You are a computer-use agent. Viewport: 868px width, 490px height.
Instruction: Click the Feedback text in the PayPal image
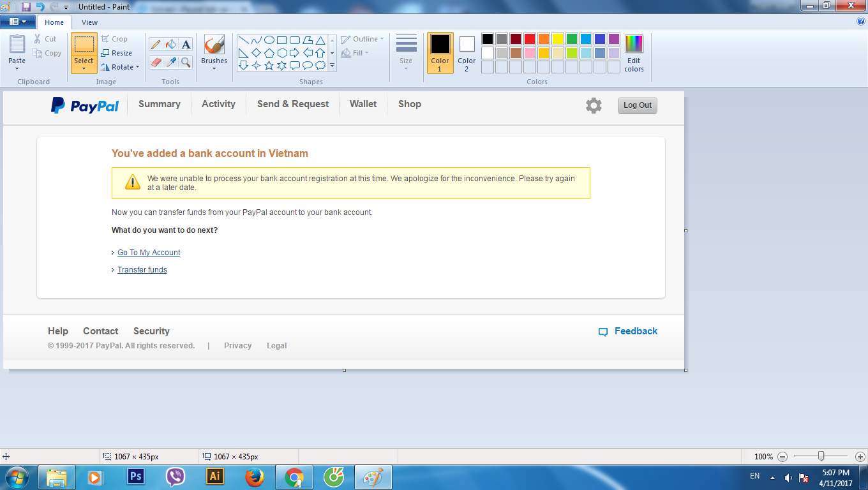pyautogui.click(x=636, y=331)
